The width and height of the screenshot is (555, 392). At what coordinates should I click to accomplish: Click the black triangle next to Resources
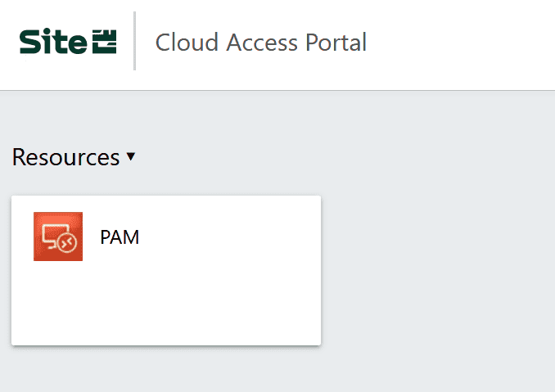click(x=130, y=157)
